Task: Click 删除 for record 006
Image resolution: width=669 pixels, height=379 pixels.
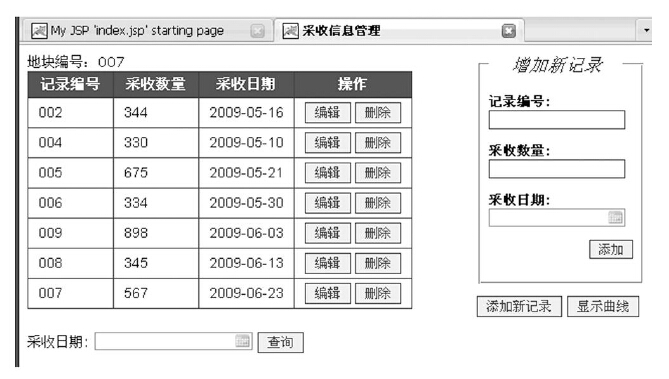Action: (378, 203)
